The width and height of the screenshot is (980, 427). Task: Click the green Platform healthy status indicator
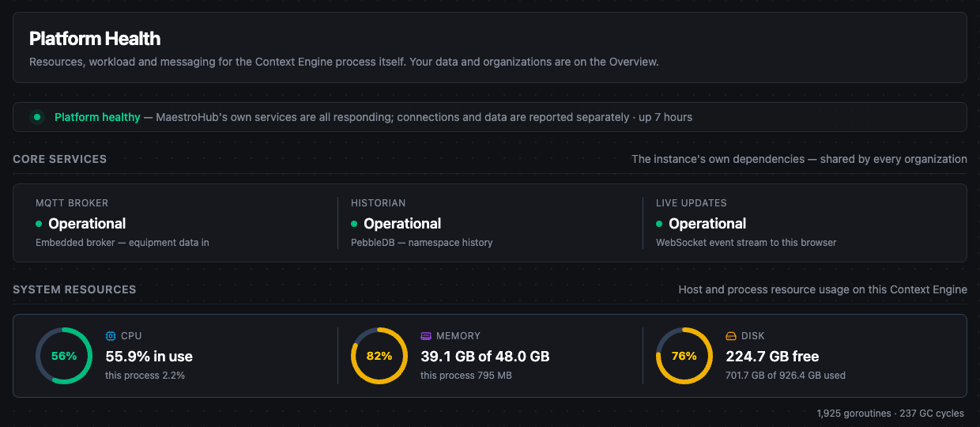[x=37, y=117]
